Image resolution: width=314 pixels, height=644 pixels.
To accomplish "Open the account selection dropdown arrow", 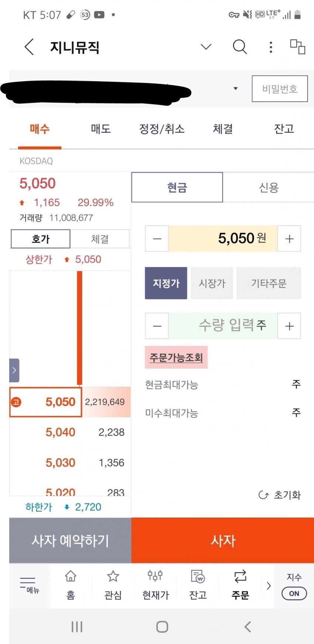I will [235, 89].
